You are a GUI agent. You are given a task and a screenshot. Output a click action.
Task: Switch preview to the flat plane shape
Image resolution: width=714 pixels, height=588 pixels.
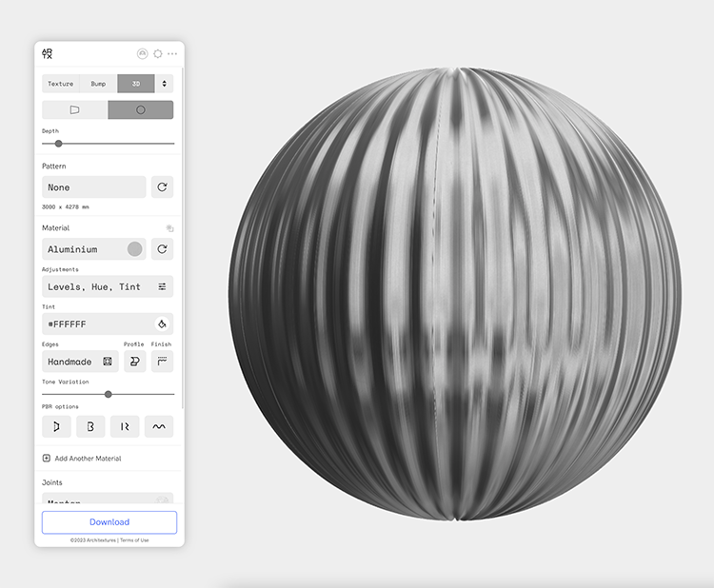pos(74,110)
